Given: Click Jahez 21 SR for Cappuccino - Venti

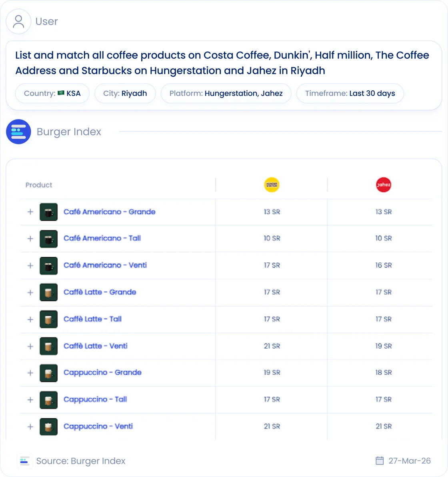Looking at the screenshot, I should 384,426.
